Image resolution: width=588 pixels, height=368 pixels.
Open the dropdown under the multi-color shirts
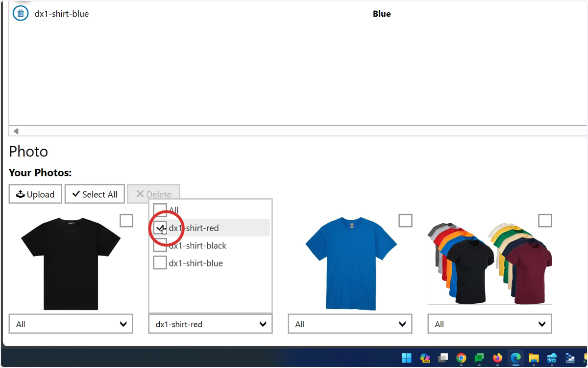tap(490, 324)
